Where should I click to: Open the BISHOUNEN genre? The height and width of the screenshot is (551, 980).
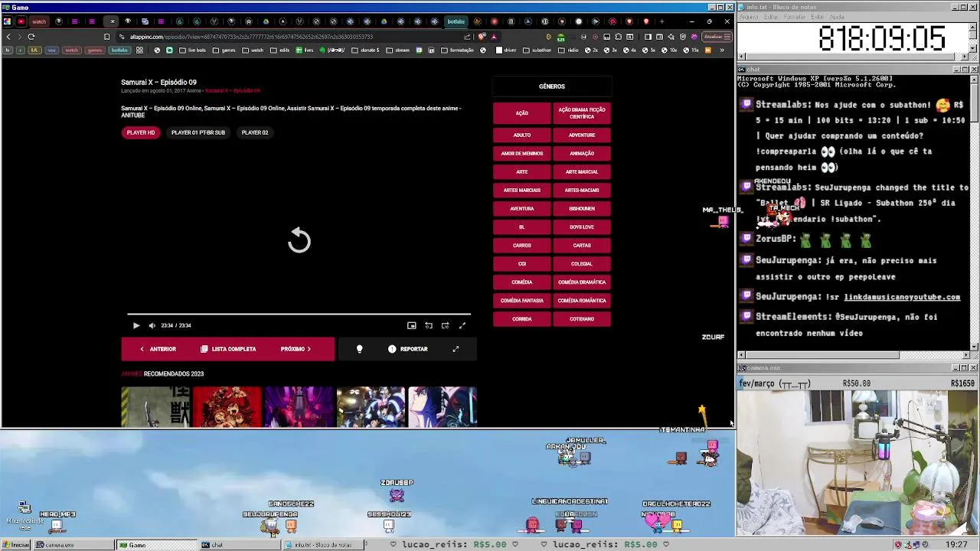click(582, 208)
